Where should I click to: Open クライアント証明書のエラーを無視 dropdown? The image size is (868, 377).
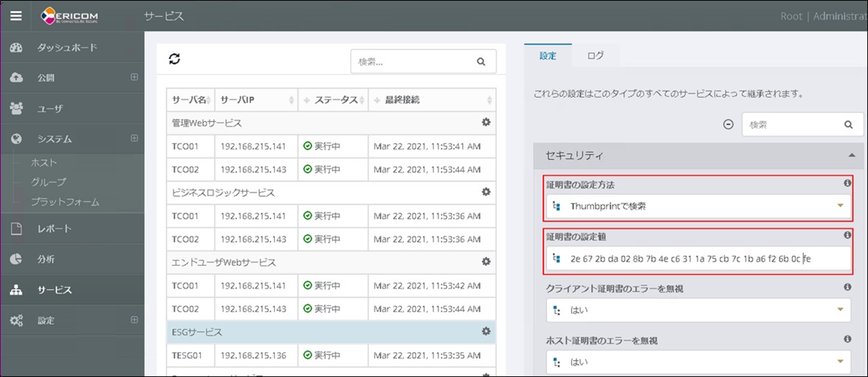point(697,309)
